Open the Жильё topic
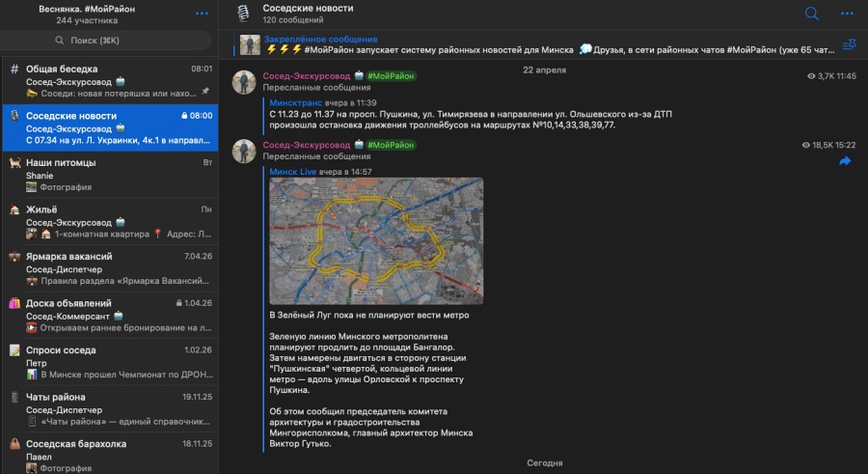 tap(108, 221)
